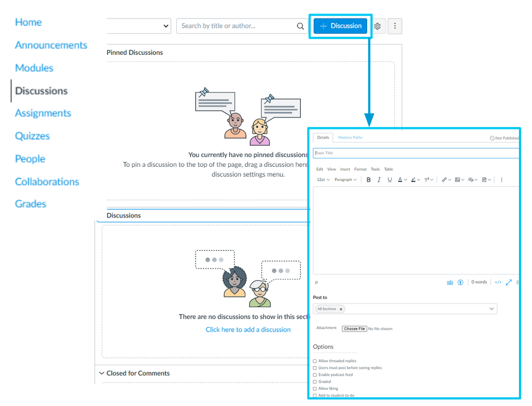Expand the editor to fullscreen
532x406 pixels.
pyautogui.click(x=509, y=283)
